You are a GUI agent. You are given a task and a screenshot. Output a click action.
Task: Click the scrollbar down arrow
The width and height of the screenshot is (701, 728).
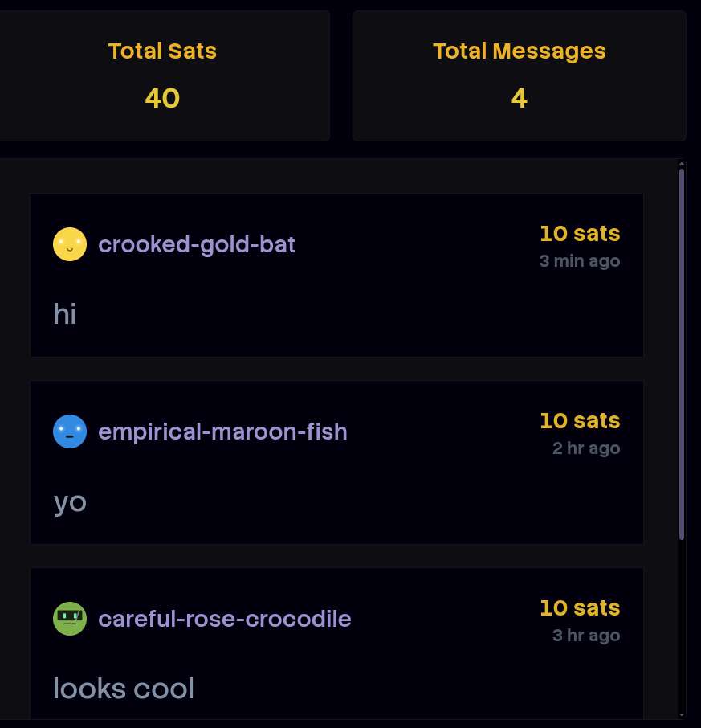682,714
